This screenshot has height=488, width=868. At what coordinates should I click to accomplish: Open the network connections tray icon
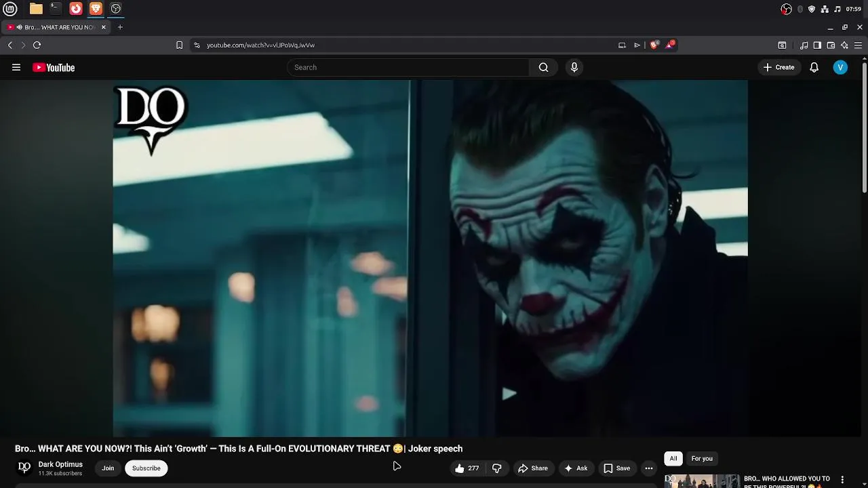click(x=825, y=9)
